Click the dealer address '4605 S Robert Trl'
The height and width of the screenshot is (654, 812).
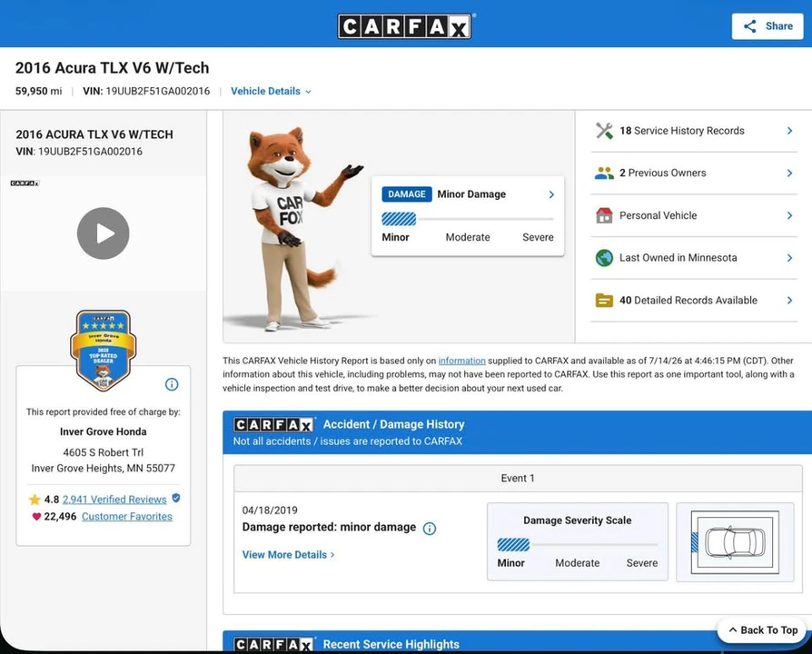coord(103,452)
